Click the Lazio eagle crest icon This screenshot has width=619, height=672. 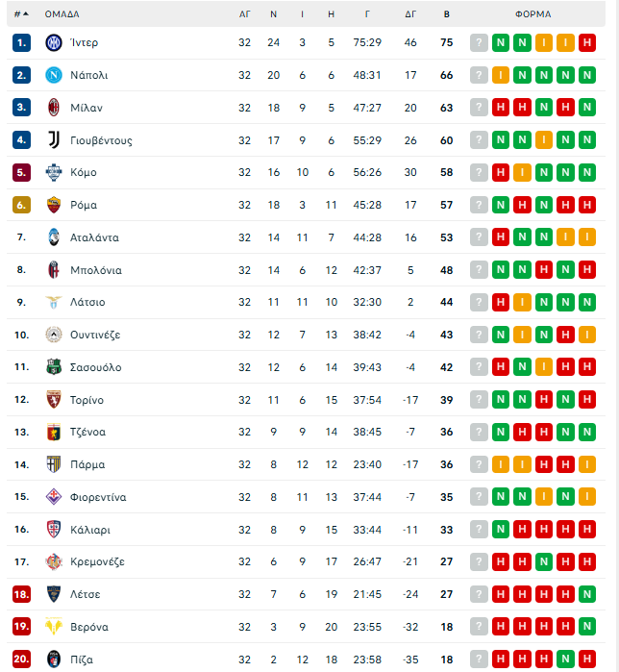coord(53,302)
